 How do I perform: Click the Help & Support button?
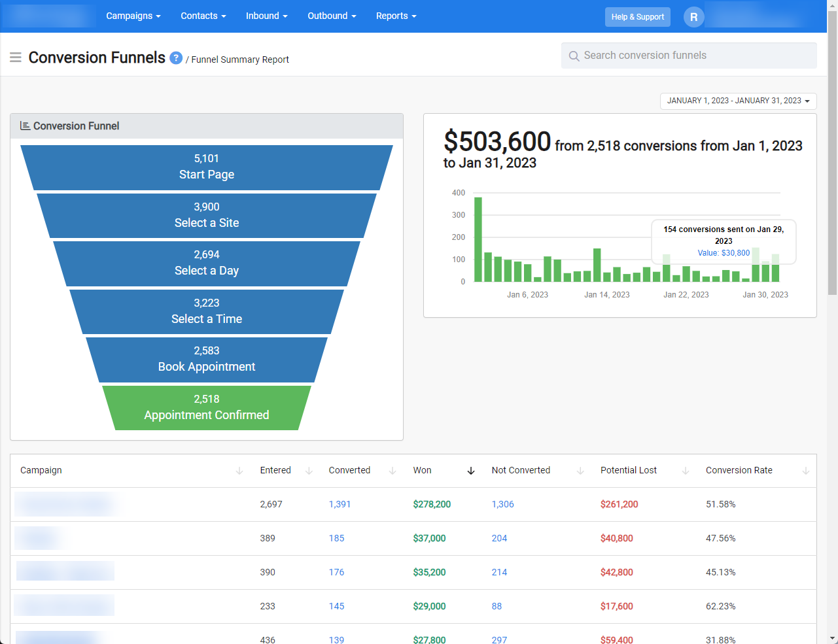click(637, 17)
